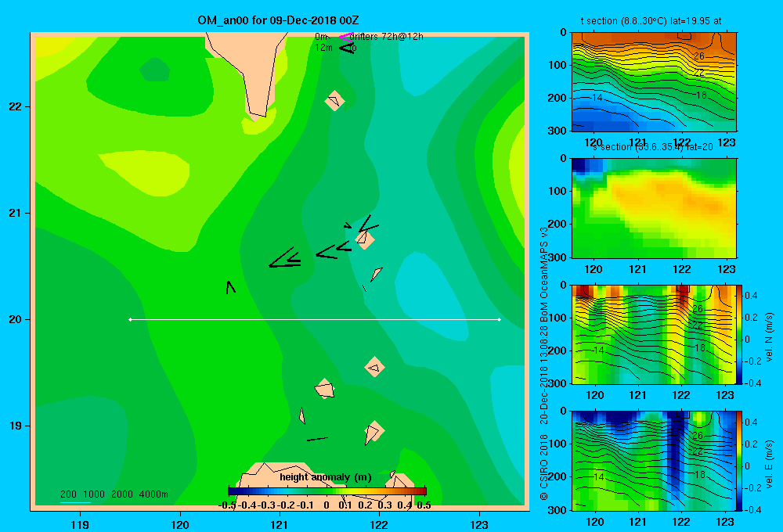Open the eastward velocity section plot
The image size is (783, 532).
pos(653,461)
